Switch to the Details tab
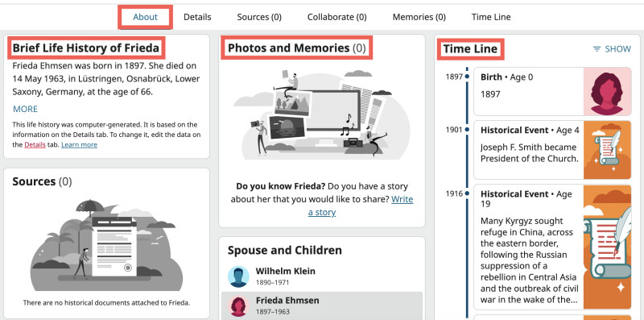 coord(197,17)
